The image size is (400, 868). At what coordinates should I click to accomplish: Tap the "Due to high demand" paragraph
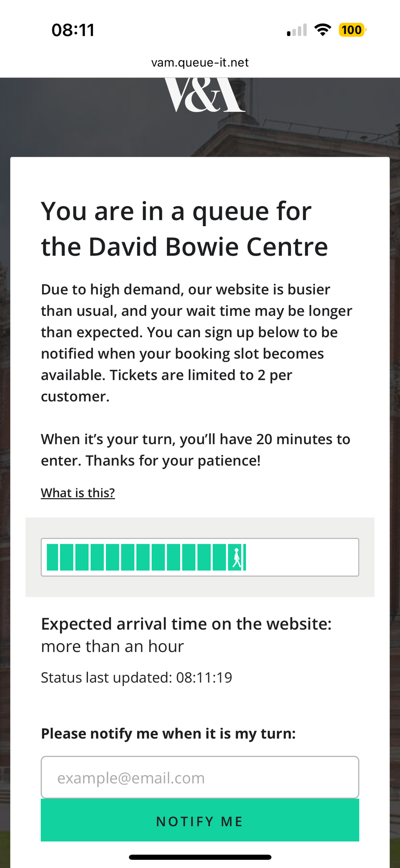(197, 343)
